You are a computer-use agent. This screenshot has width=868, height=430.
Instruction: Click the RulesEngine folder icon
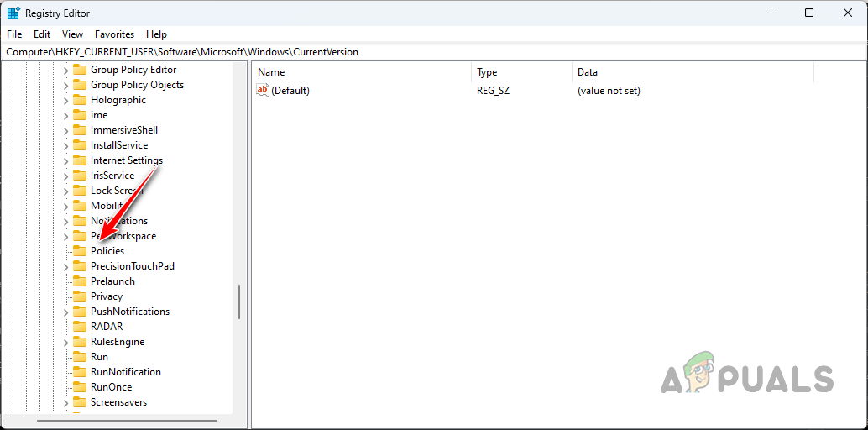pos(81,341)
